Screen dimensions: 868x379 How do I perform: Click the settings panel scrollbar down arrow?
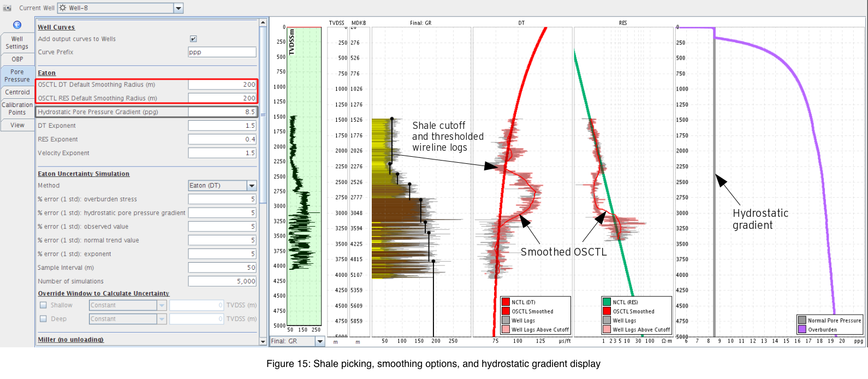(x=263, y=341)
